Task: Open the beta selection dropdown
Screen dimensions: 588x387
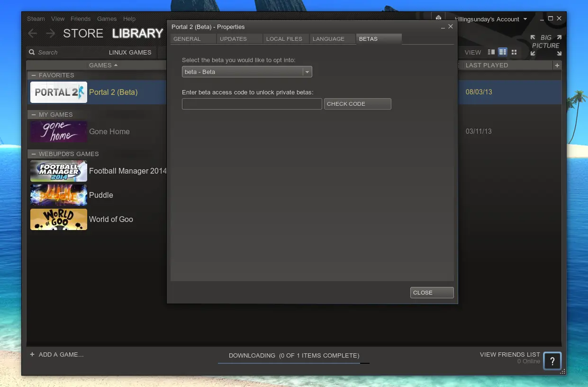Action: point(247,72)
